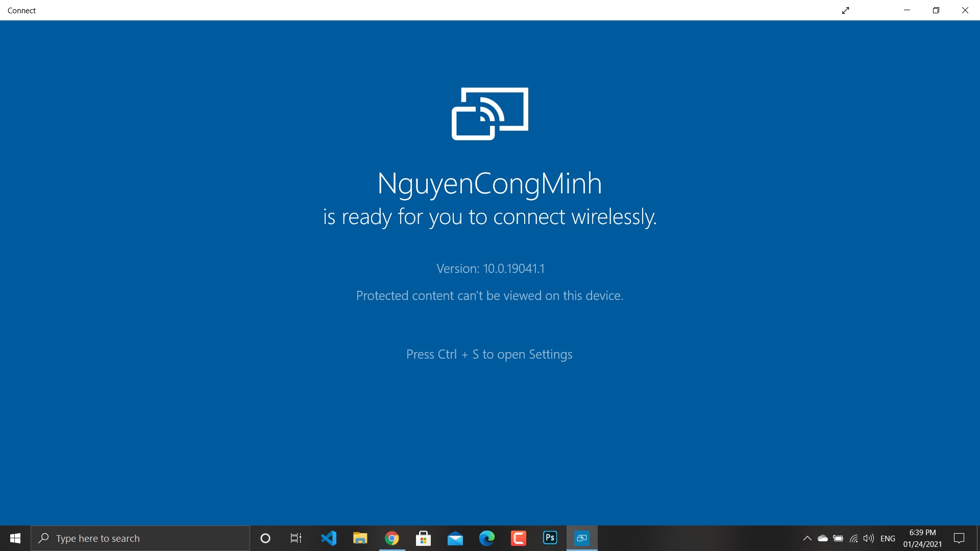Switch input language via ENG indicator

(888, 538)
